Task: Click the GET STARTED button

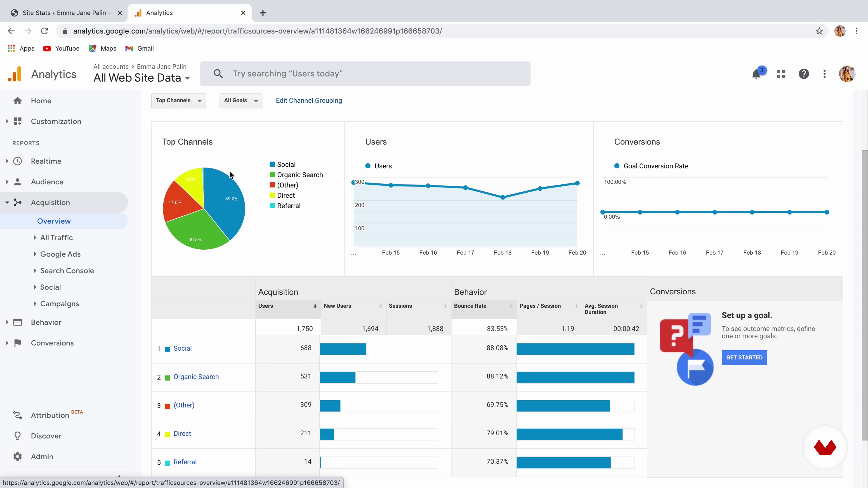Action: pyautogui.click(x=744, y=358)
